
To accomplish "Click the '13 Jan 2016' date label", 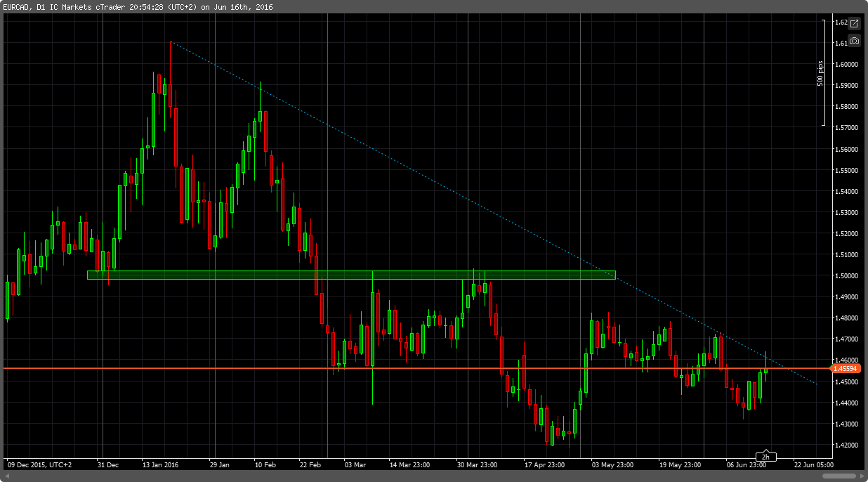I will point(162,464).
